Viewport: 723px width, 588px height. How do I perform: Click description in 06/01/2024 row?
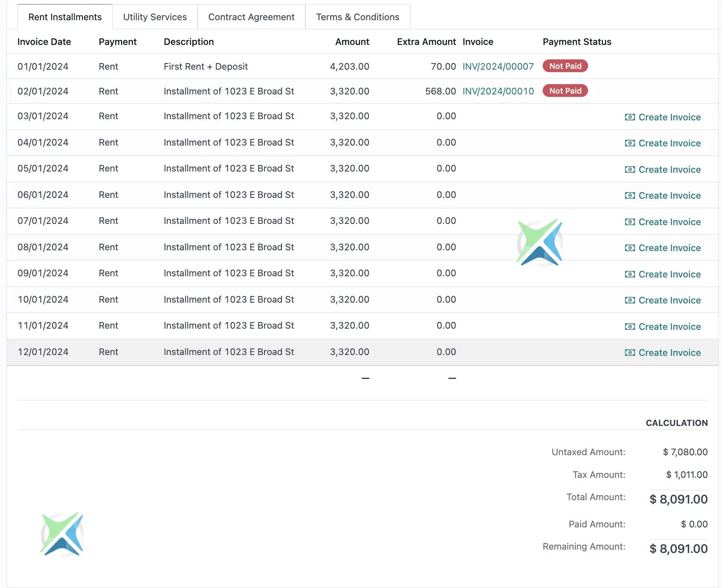229,195
